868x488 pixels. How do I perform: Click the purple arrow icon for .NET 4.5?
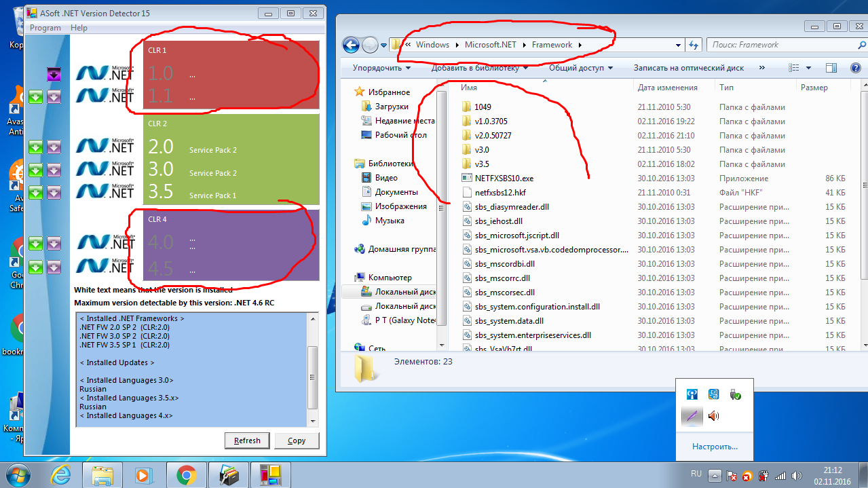click(x=54, y=267)
